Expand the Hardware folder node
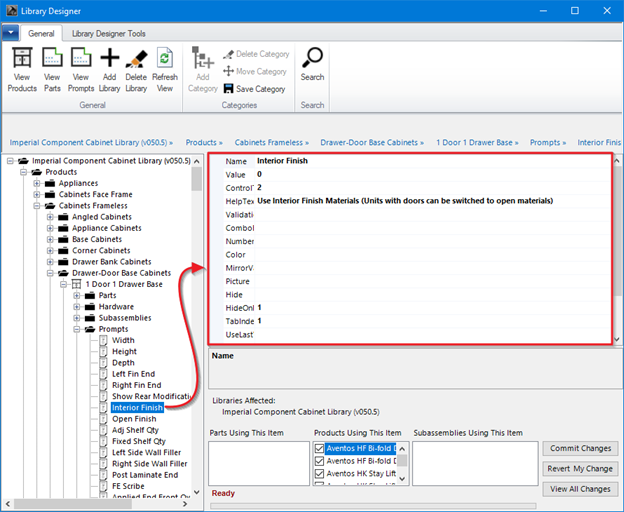Screen dimensions: 624x512 click(x=74, y=307)
